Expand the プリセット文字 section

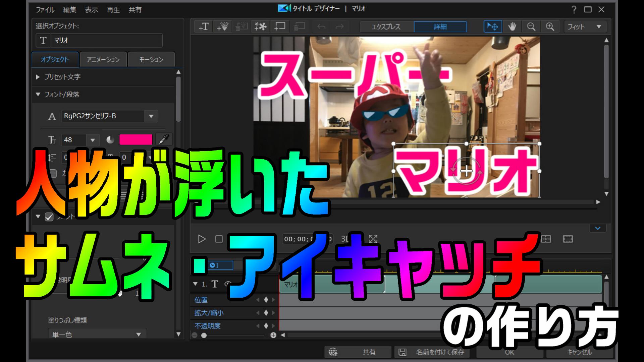coord(38,77)
